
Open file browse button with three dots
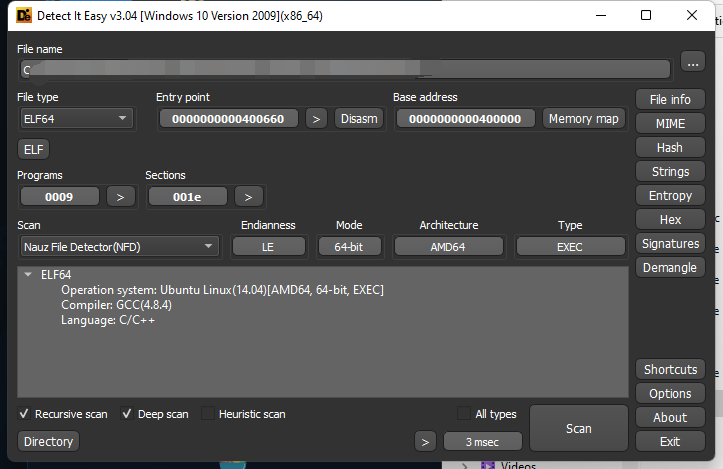(x=693, y=64)
